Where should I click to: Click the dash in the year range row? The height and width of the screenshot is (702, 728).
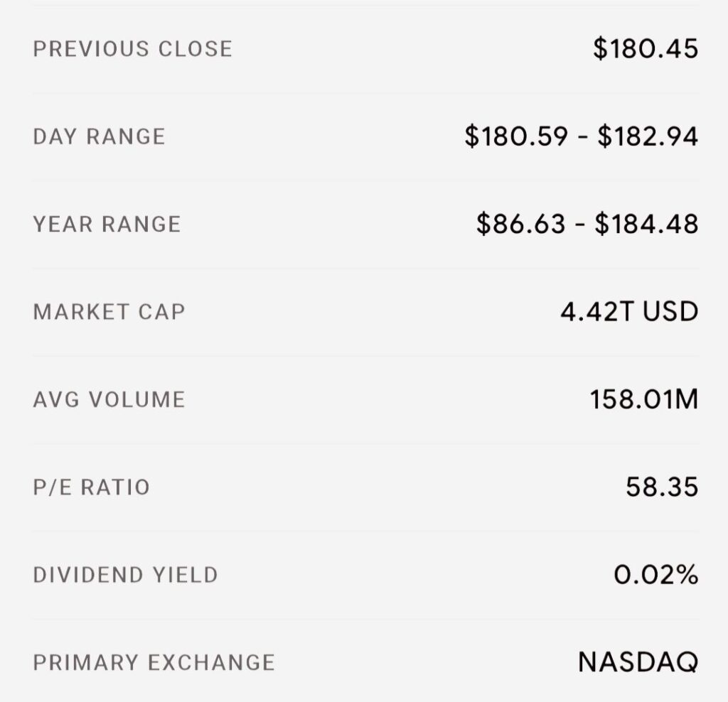point(580,225)
